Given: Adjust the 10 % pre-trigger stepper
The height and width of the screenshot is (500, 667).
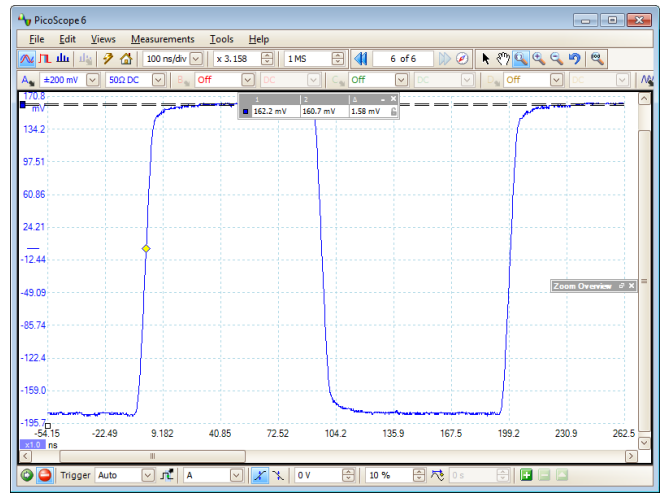Looking at the screenshot, I should [419, 475].
